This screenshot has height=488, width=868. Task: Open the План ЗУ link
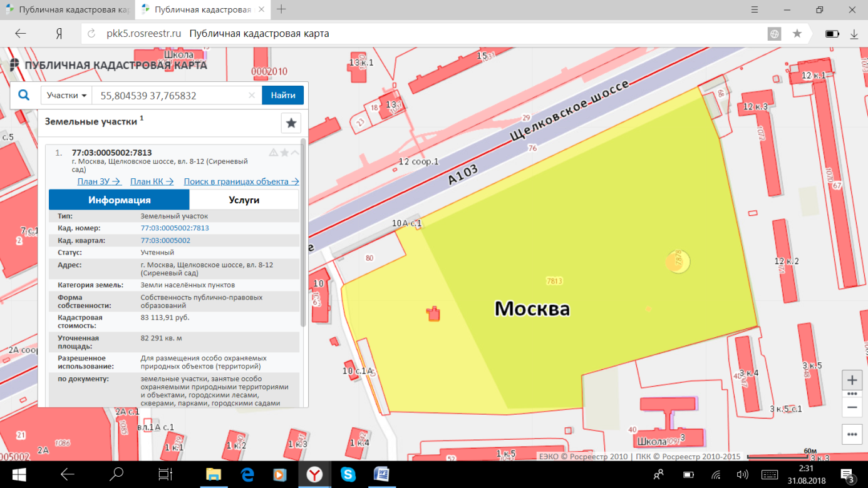coord(99,181)
